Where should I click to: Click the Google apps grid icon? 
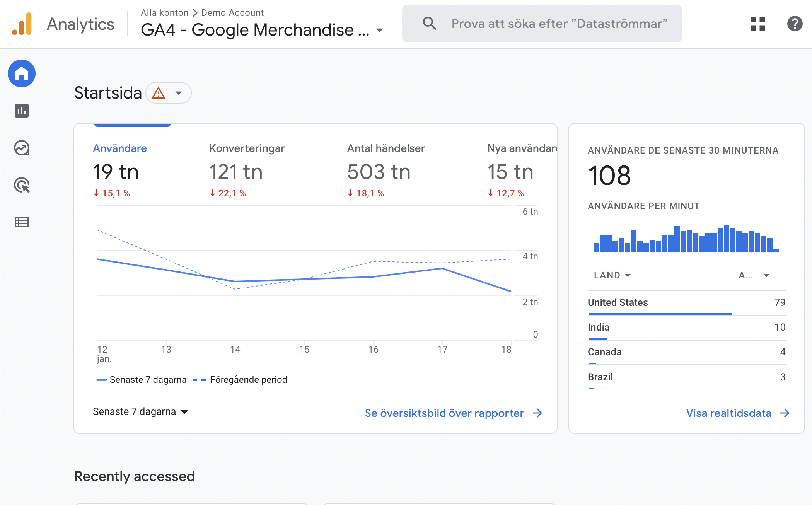coord(757,24)
